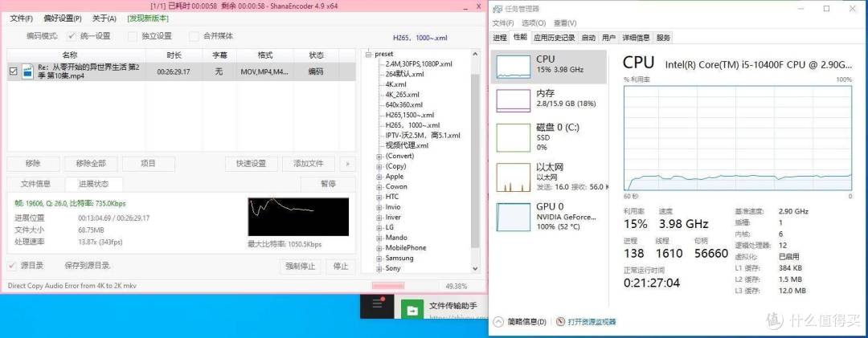
Task: Click the pink encoding progress bar
Action: [x=388, y=286]
